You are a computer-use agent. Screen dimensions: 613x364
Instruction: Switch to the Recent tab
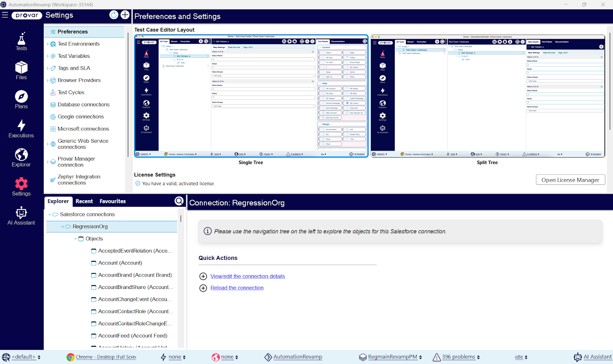pos(84,201)
